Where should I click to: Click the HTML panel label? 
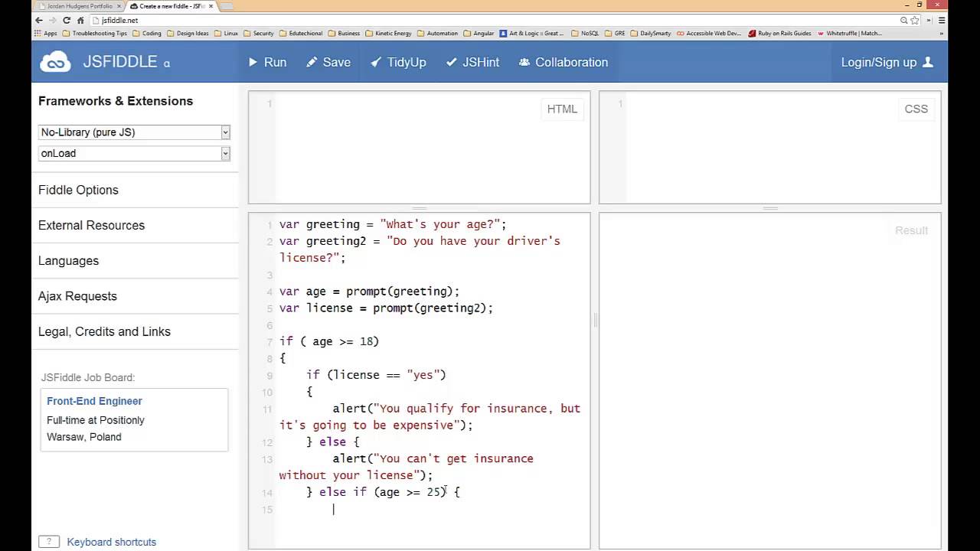562,109
